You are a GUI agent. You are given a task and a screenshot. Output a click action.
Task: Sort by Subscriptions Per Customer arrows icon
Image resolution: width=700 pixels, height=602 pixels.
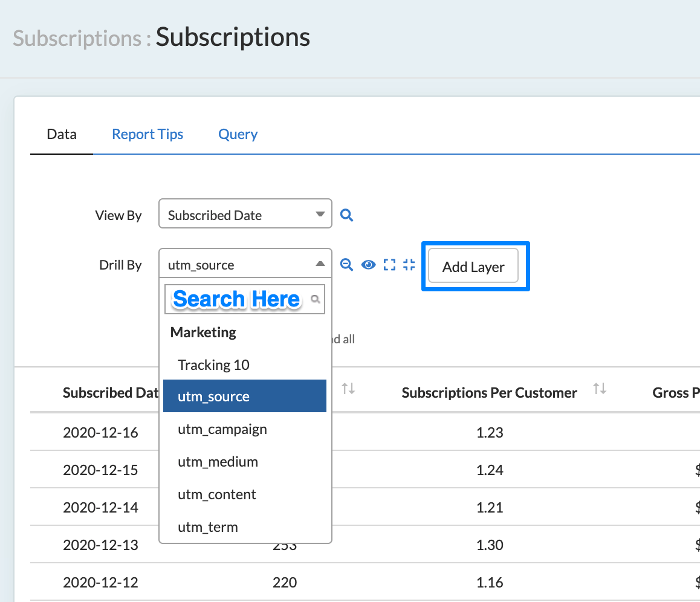point(599,389)
